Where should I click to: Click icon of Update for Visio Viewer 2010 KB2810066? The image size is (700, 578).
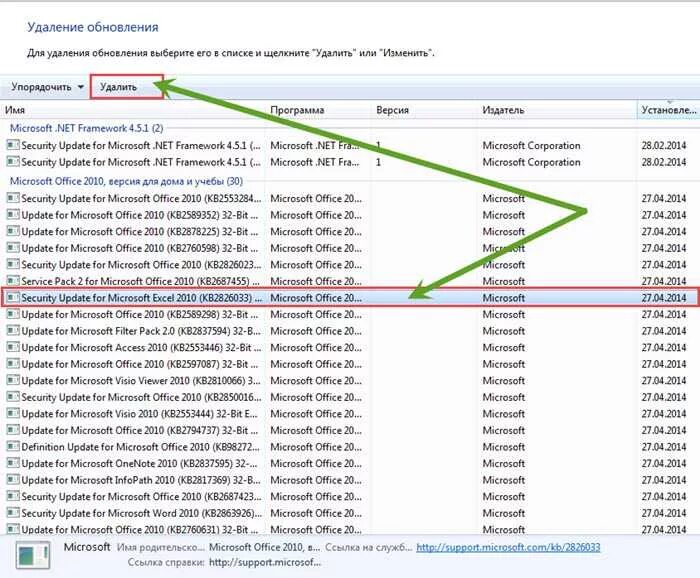(x=13, y=380)
